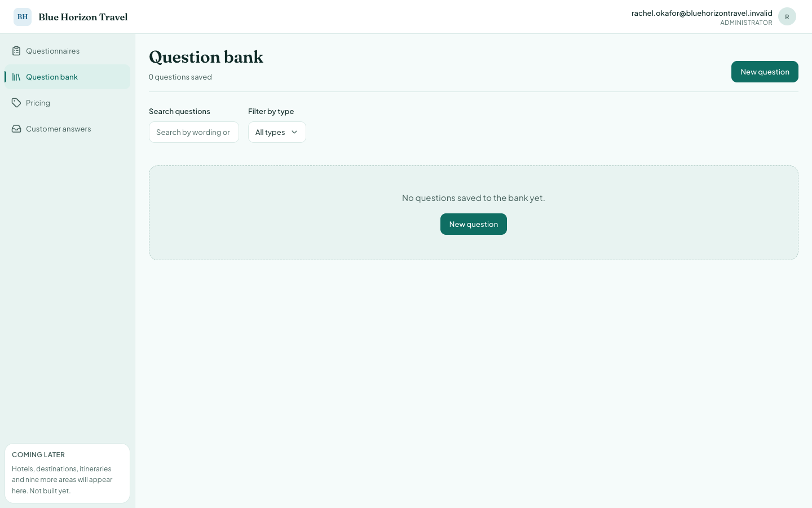The image size is (812, 508).
Task: Click the Customer answers inbox icon
Action: tap(16, 129)
